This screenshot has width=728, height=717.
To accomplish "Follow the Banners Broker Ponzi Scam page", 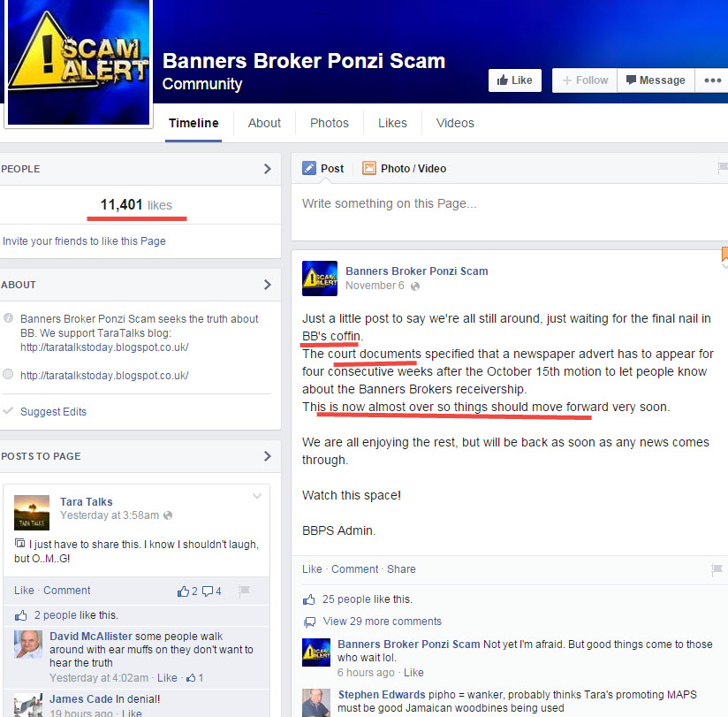I will 585,80.
